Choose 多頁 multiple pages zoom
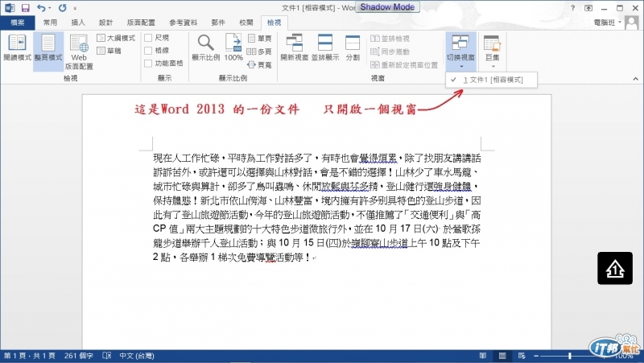The image size is (644, 363). tap(259, 52)
